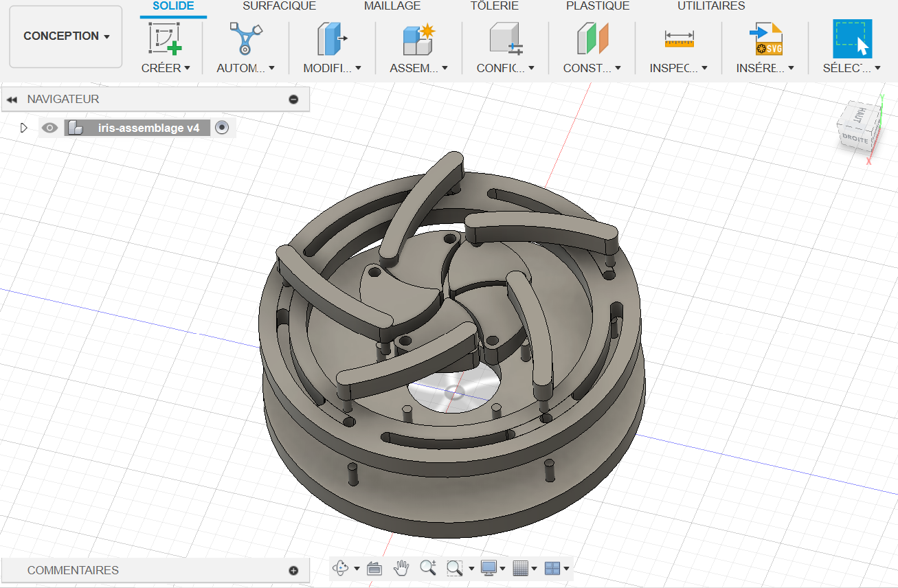Open the CONCEPTION workspace dropdown

(66, 36)
